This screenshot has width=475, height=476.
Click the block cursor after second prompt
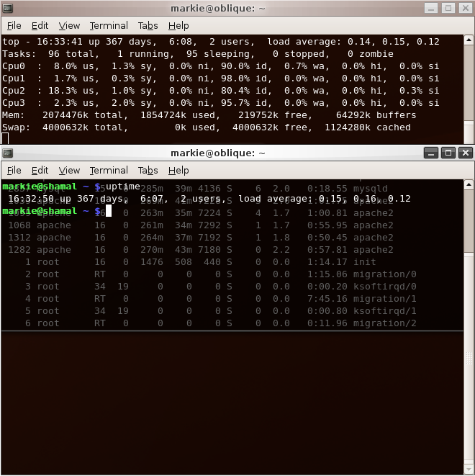(x=109, y=211)
